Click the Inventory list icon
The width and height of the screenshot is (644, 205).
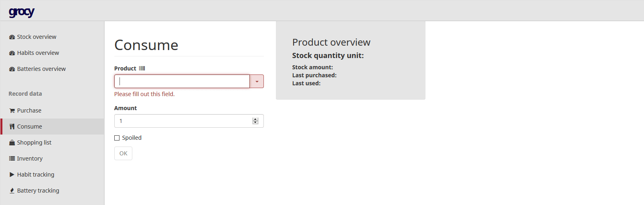click(12, 159)
